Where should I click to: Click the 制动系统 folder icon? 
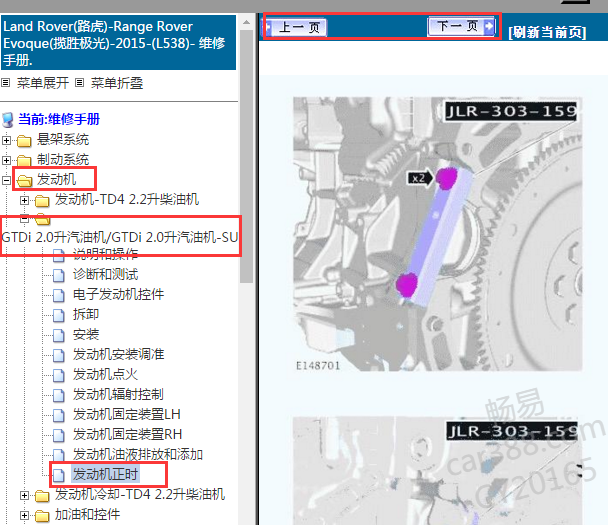tap(24, 160)
